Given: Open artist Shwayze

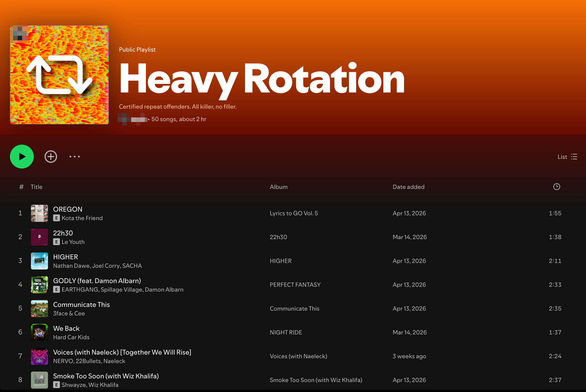Looking at the screenshot, I should [74, 385].
